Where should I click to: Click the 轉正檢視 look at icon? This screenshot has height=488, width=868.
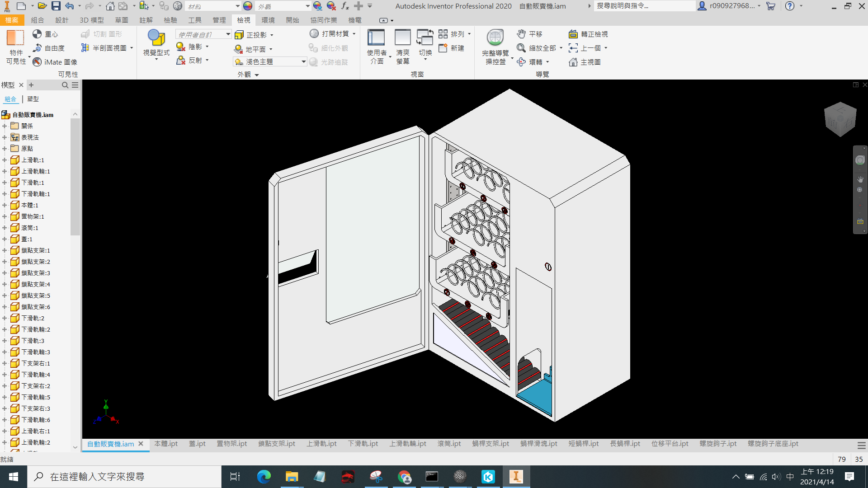pyautogui.click(x=573, y=34)
